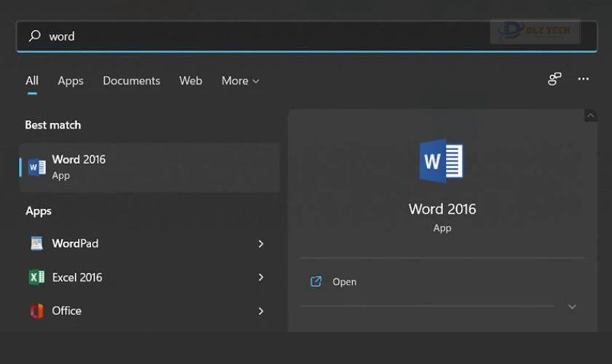The image size is (612, 364).
Task: Click the WordPad app icon
Action: click(36, 243)
